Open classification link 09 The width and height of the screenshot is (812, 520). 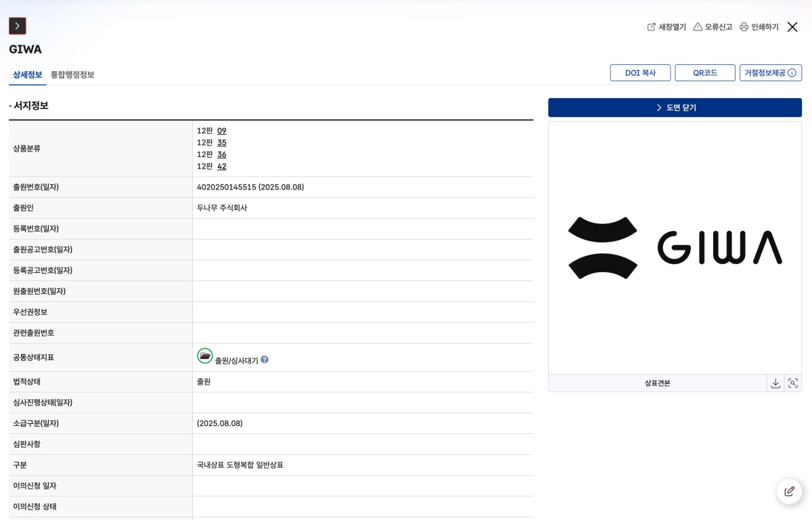[222, 131]
